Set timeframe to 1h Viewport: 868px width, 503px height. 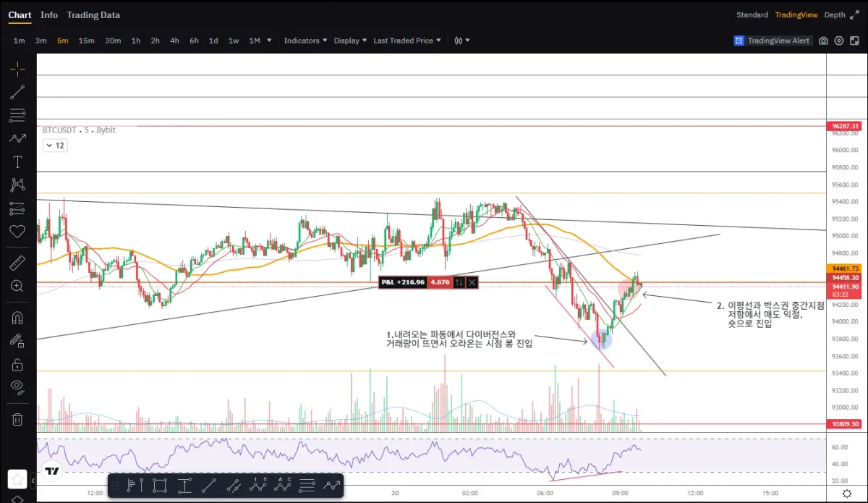pos(136,41)
